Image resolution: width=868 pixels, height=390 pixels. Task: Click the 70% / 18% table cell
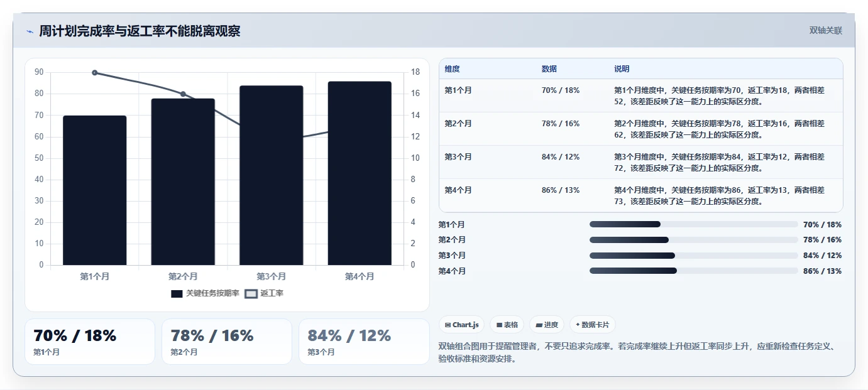pyautogui.click(x=561, y=90)
